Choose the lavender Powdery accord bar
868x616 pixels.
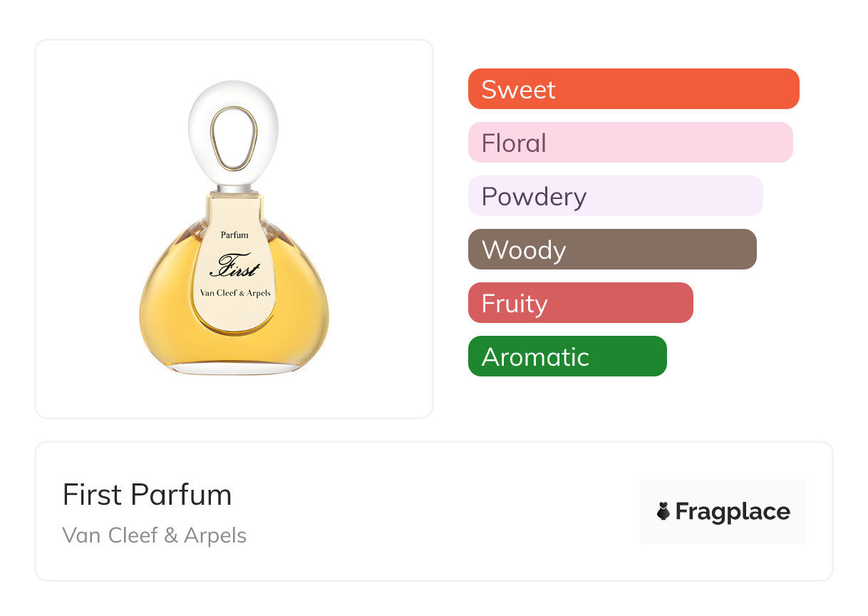(x=616, y=196)
